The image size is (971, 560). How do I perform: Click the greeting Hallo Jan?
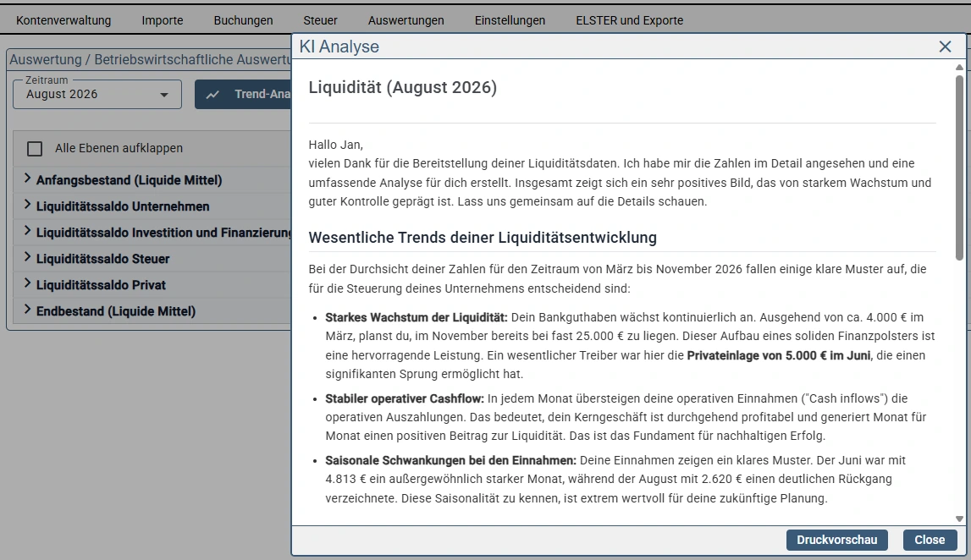pyautogui.click(x=335, y=145)
